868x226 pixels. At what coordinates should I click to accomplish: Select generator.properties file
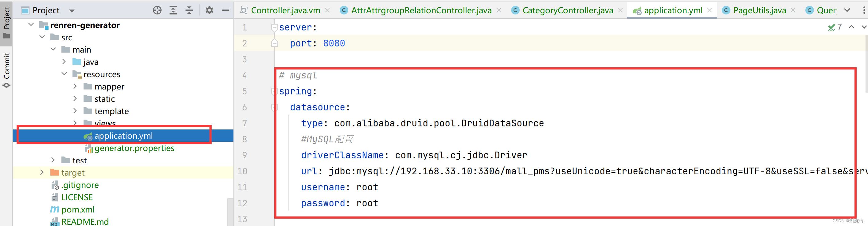(129, 148)
